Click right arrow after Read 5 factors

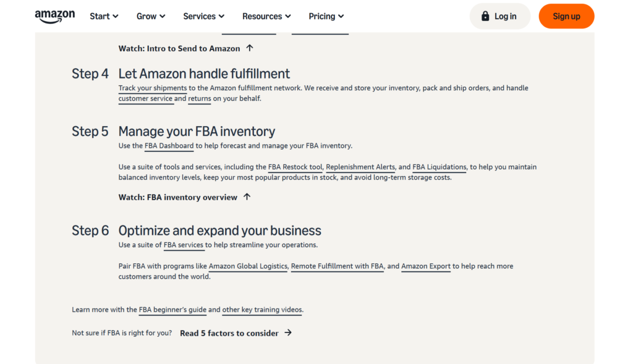(288, 333)
